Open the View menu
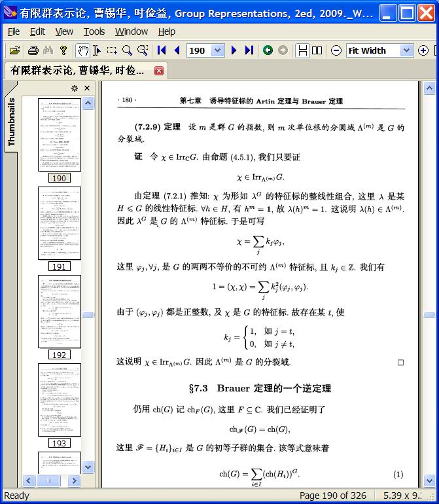The width and height of the screenshot is (439, 504). pyautogui.click(x=64, y=31)
